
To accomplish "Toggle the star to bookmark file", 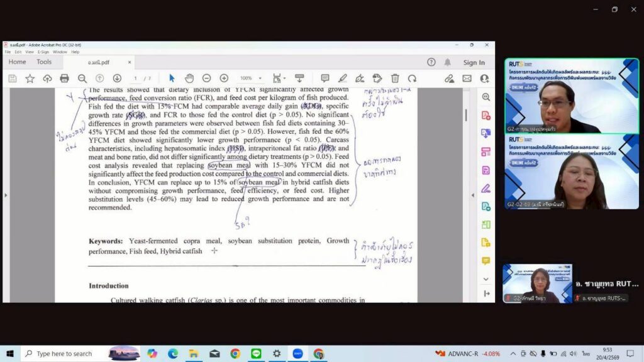I will point(30,79).
